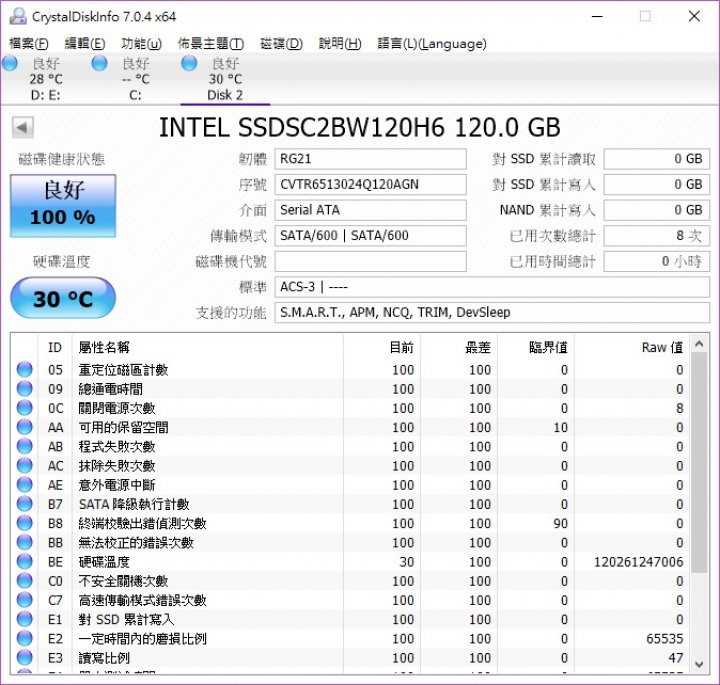Viewport: 720px width, 685px height.
Task: Select the SATA 降級執行計數 row
Action: 351,504
